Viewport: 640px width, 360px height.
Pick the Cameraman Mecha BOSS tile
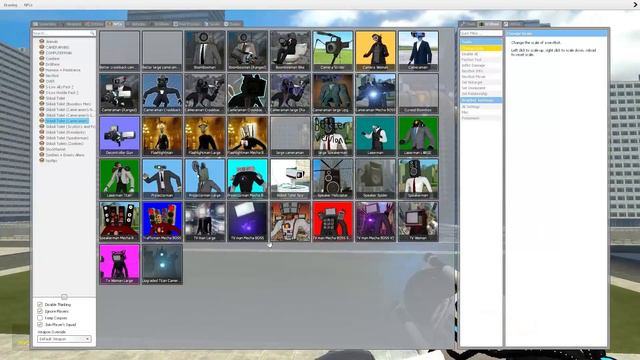coord(375,93)
